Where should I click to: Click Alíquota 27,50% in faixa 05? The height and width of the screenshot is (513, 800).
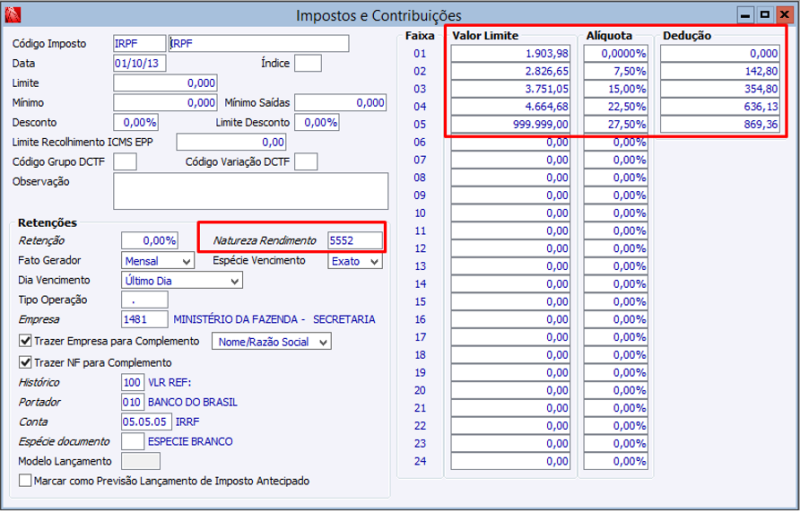pyautogui.click(x=616, y=124)
